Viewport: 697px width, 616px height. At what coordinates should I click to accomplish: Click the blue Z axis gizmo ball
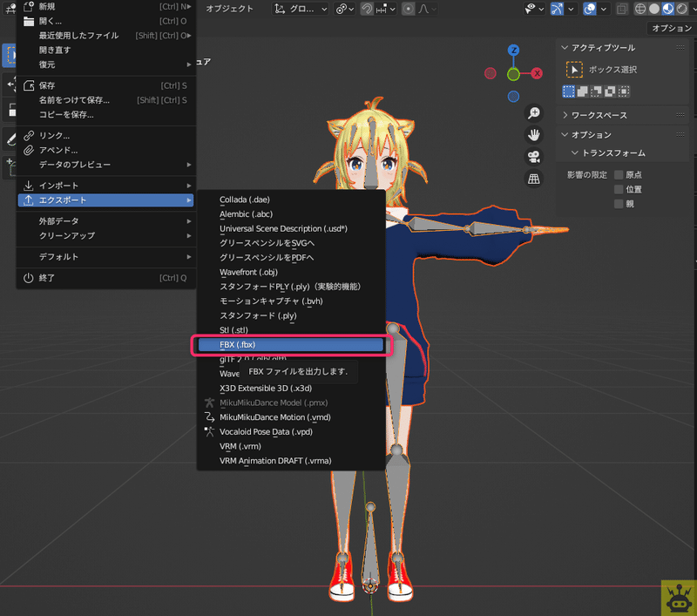pyautogui.click(x=513, y=50)
